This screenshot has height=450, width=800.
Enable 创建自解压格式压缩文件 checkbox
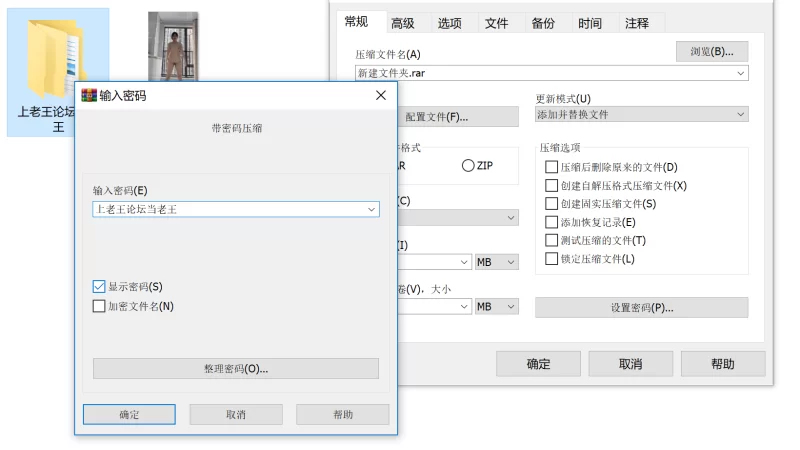551,186
